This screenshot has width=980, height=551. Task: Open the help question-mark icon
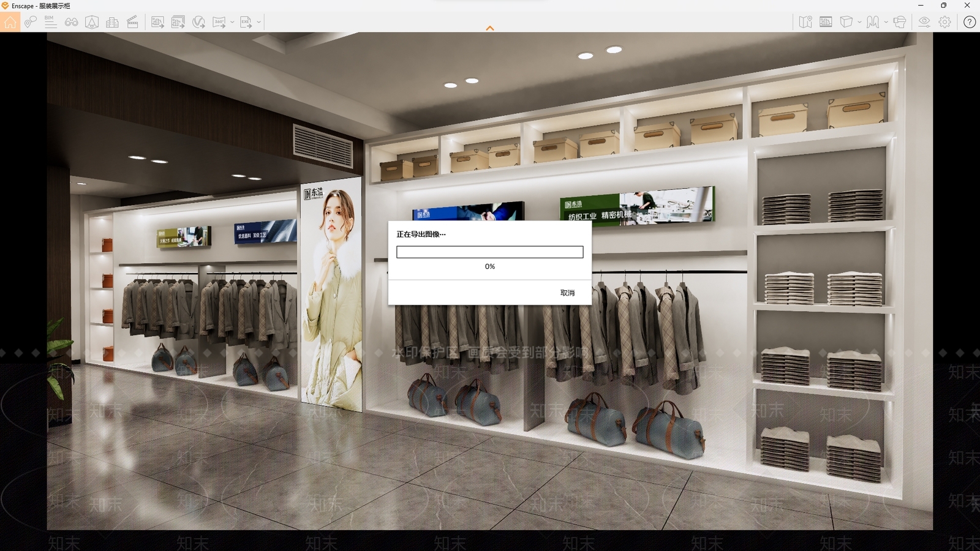[x=970, y=22]
